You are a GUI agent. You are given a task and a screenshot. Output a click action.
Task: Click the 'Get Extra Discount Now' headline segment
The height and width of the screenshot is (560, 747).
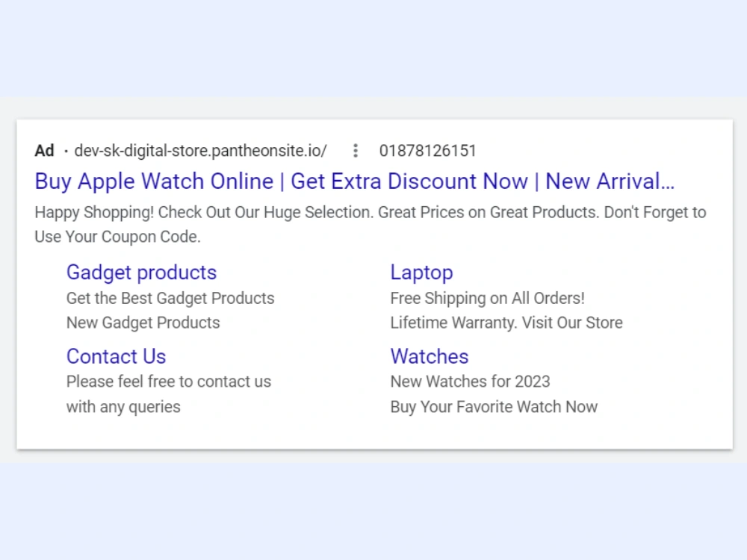409,181
